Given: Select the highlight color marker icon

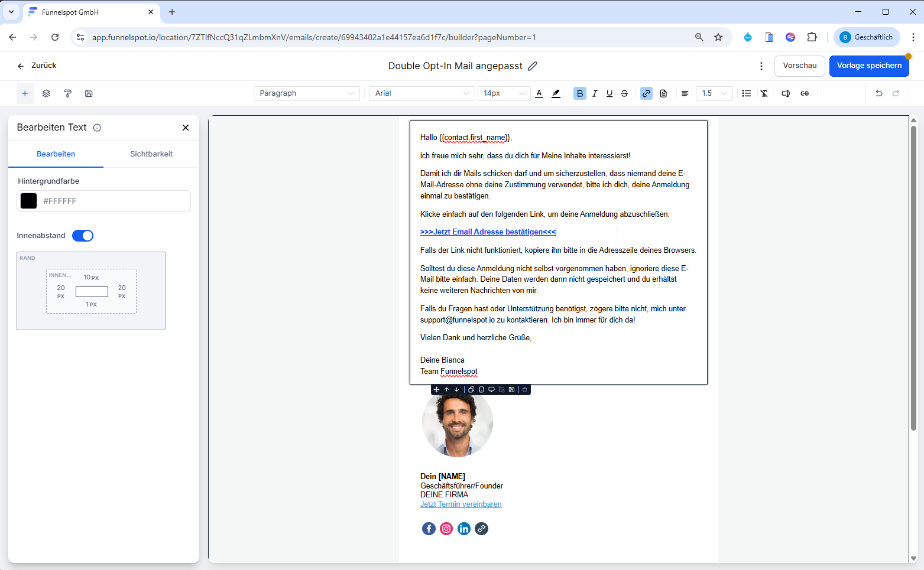Looking at the screenshot, I should pyautogui.click(x=556, y=93).
